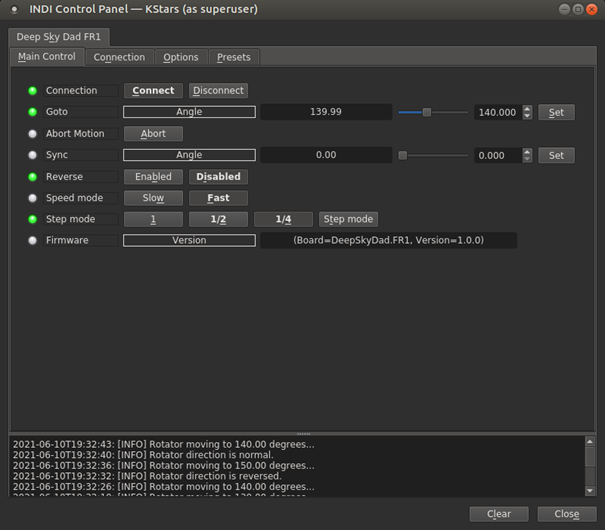Screen dimensions: 605x530
Task: Maximize the INDI Control Panel window
Action: point(578,9)
